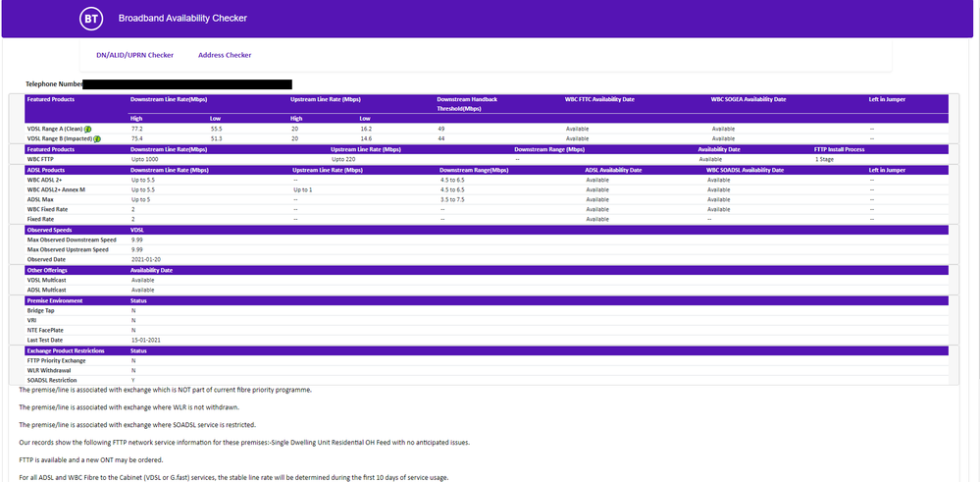Click the Exchange Product Restrictions header

(68, 350)
